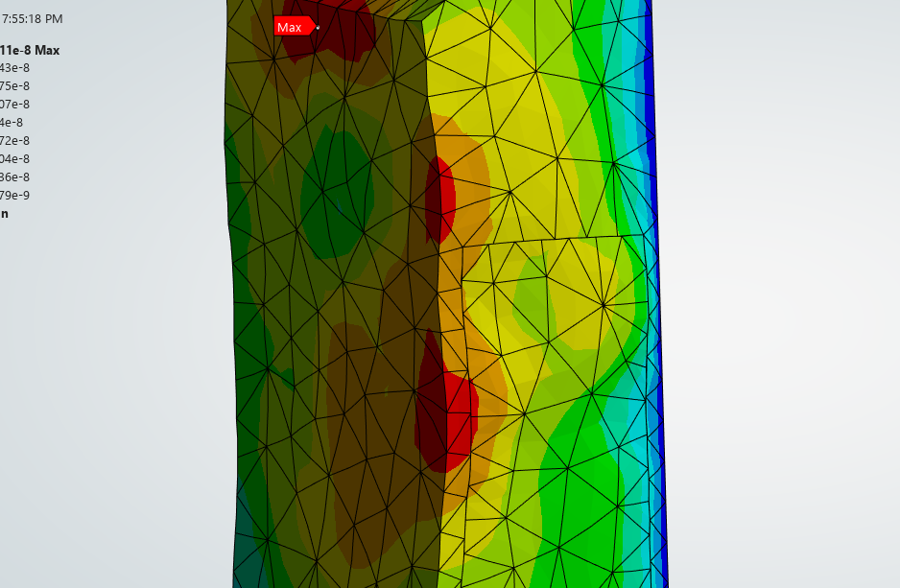The width and height of the screenshot is (900, 588).
Task: Click the red Max probe label
Action: (295, 27)
